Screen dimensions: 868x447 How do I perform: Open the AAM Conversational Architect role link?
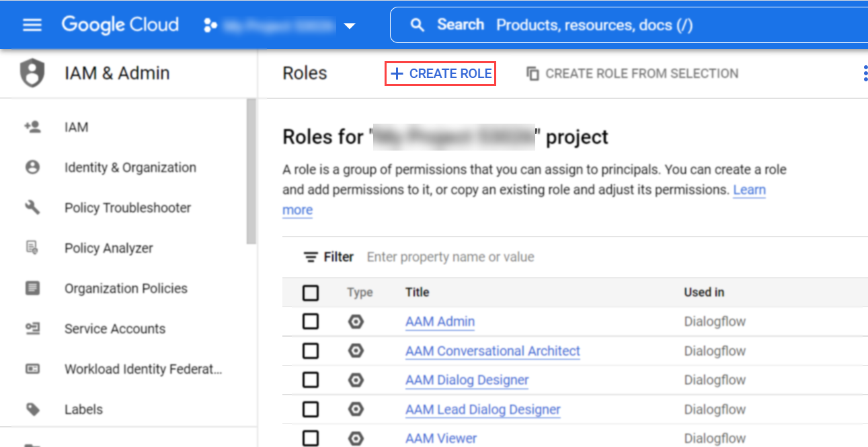[x=492, y=351]
